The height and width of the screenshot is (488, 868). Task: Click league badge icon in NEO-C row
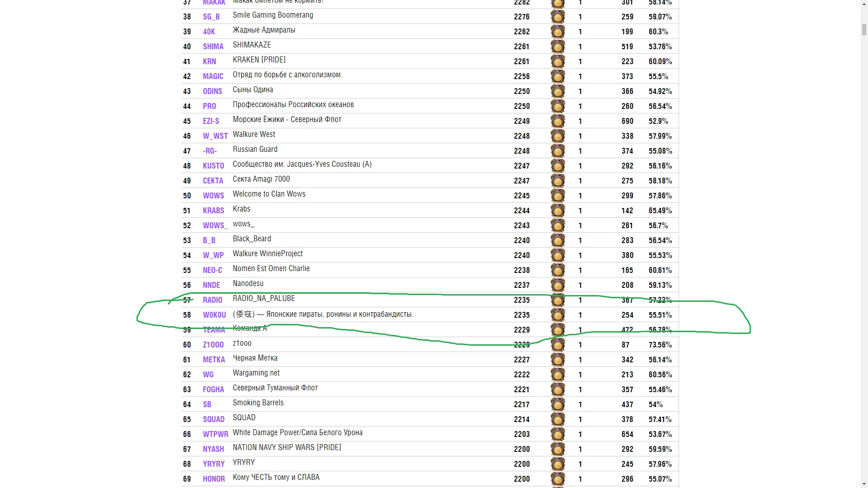pyautogui.click(x=558, y=270)
